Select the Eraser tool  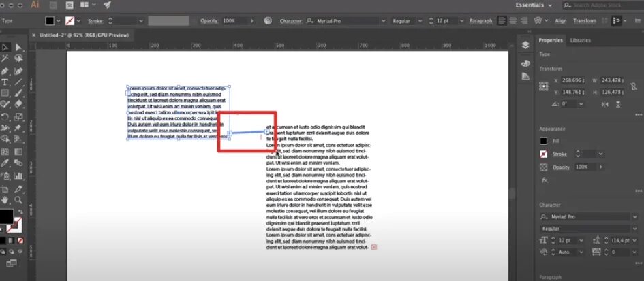tap(18, 105)
